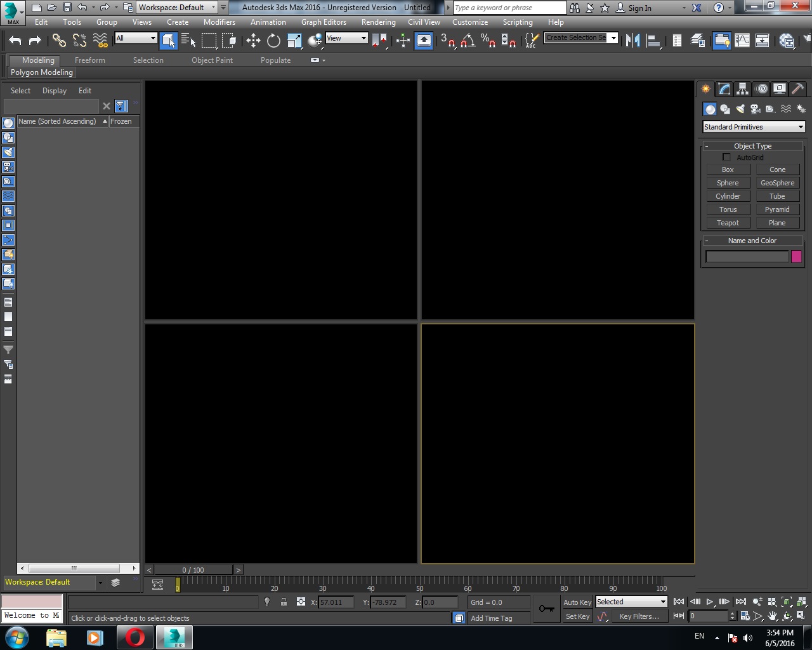The height and width of the screenshot is (650, 812).
Task: Open the Rendering menu
Action: tap(378, 22)
